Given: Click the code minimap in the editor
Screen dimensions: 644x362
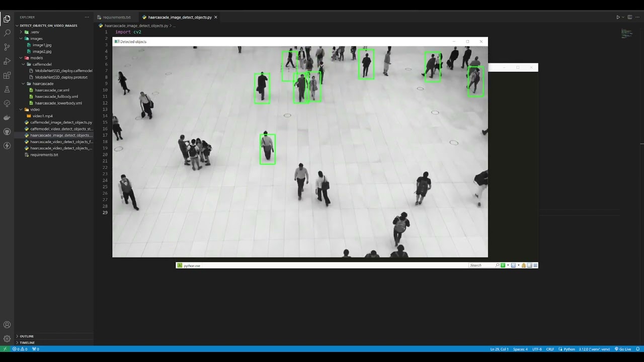Looking at the screenshot, I should pyautogui.click(x=626, y=34).
